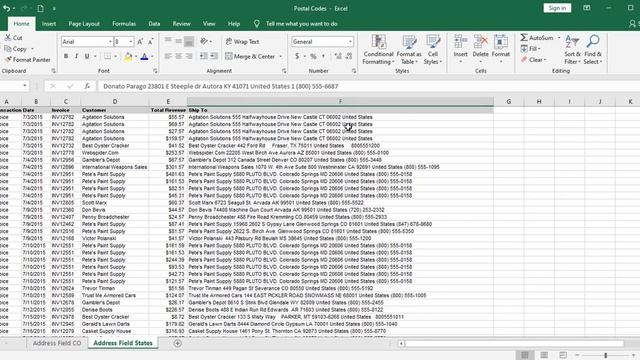Switch to the Page Layout tab
The width and height of the screenshot is (640, 360).
84,24
